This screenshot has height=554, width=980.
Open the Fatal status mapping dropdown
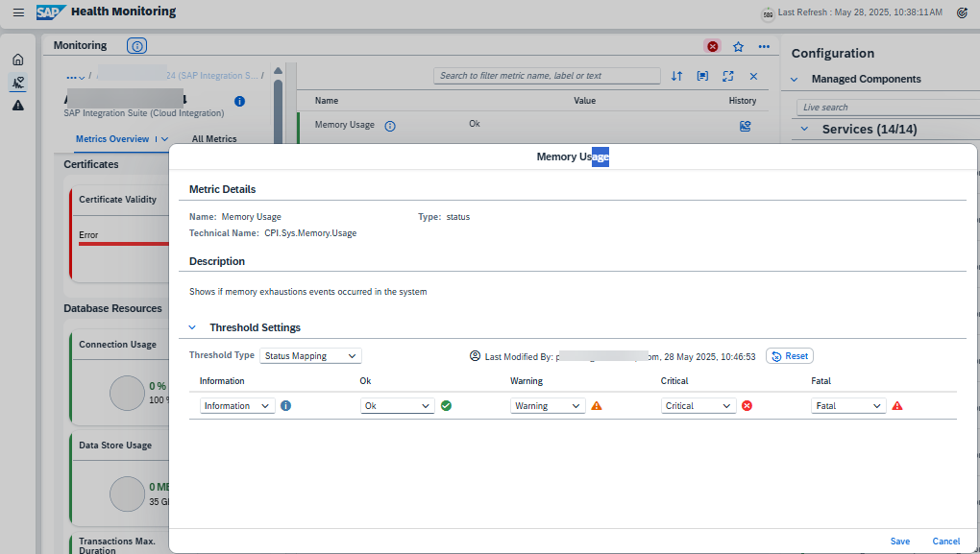click(x=848, y=406)
